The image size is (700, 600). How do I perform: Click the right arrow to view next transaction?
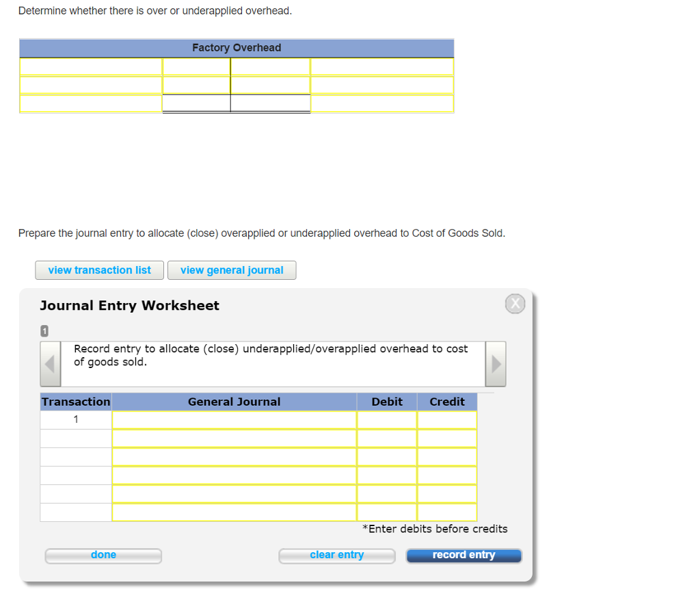pyautogui.click(x=495, y=363)
